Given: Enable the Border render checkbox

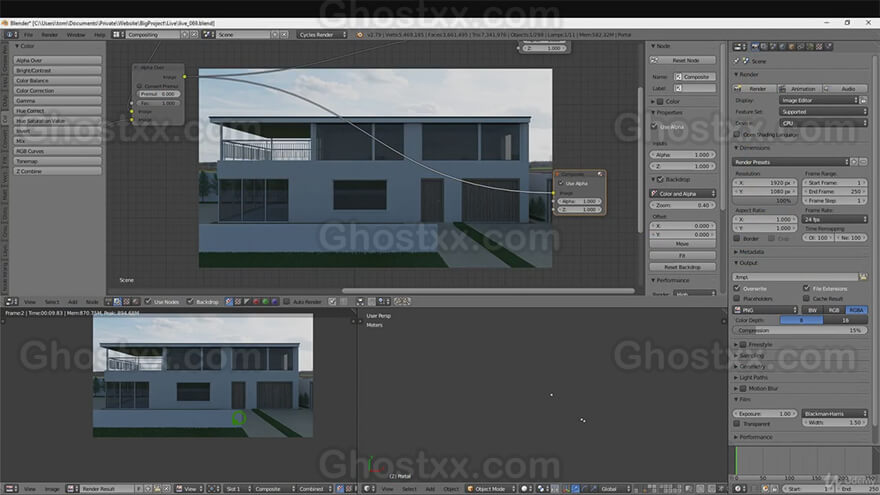Looking at the screenshot, I should (737, 239).
